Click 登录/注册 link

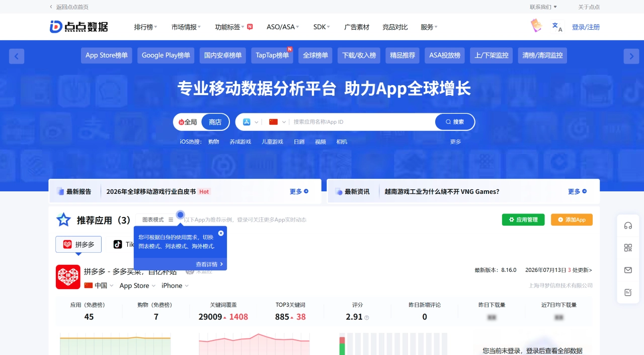pyautogui.click(x=586, y=27)
